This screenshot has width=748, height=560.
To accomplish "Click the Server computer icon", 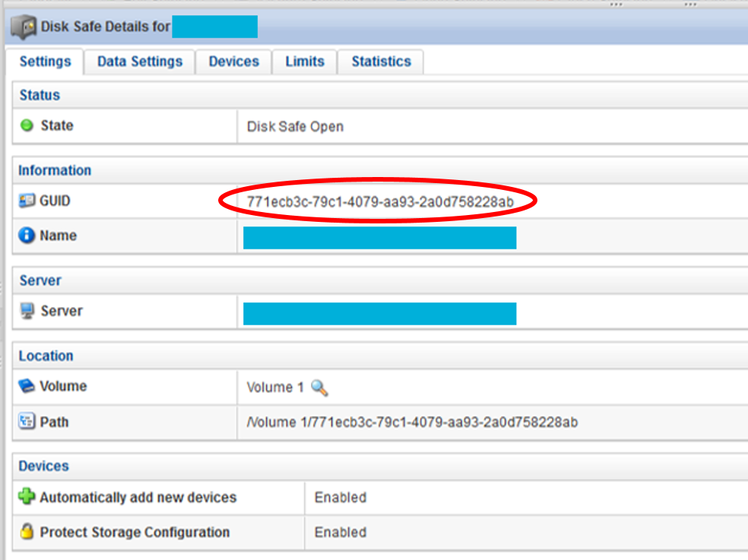I will click(x=27, y=311).
